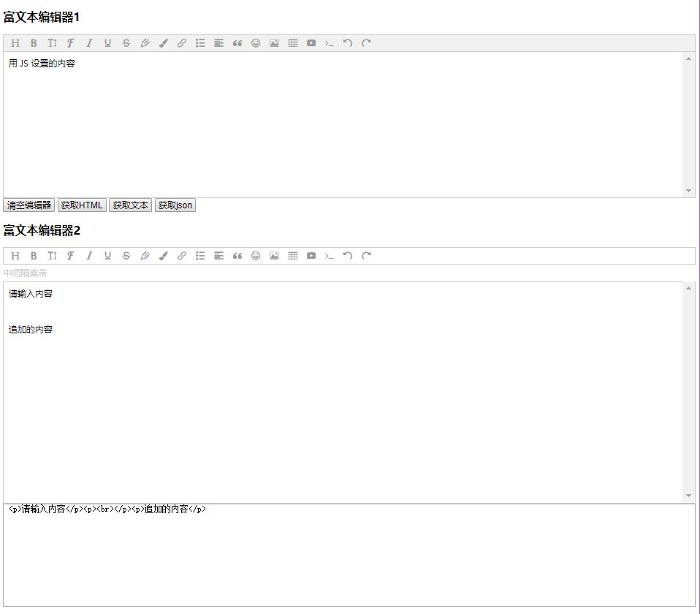Insert video via editor 2 video icon
Screen dimensions: 700x614
pyautogui.click(x=311, y=255)
